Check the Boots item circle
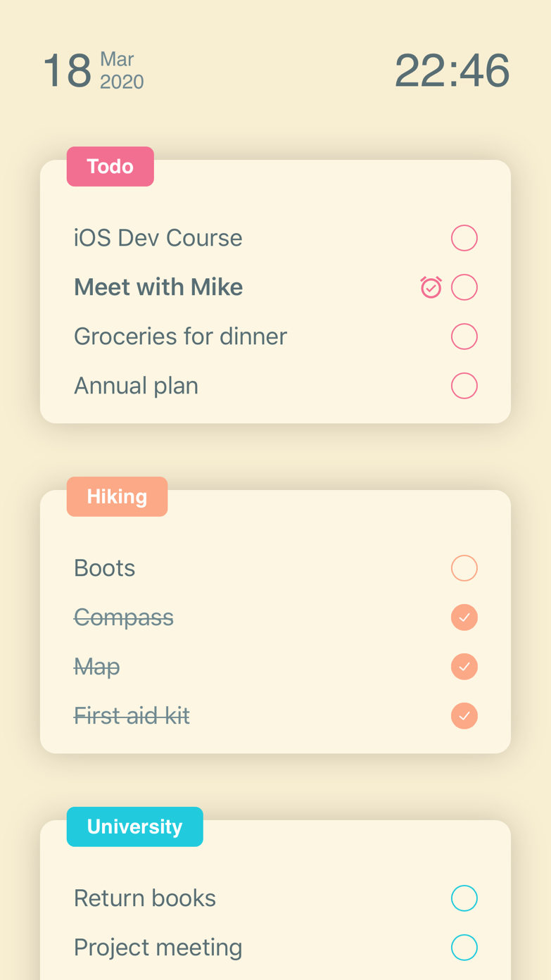The height and width of the screenshot is (980, 551). pyautogui.click(x=464, y=568)
